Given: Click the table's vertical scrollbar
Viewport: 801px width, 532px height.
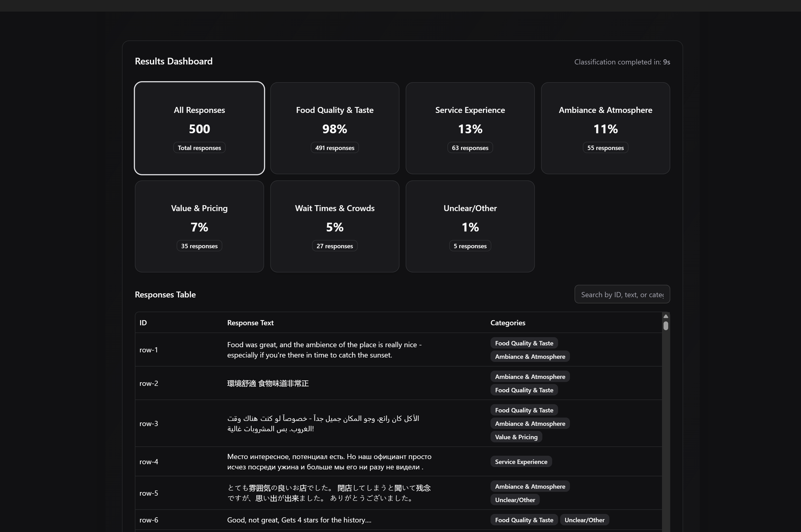Looking at the screenshot, I should (665, 326).
